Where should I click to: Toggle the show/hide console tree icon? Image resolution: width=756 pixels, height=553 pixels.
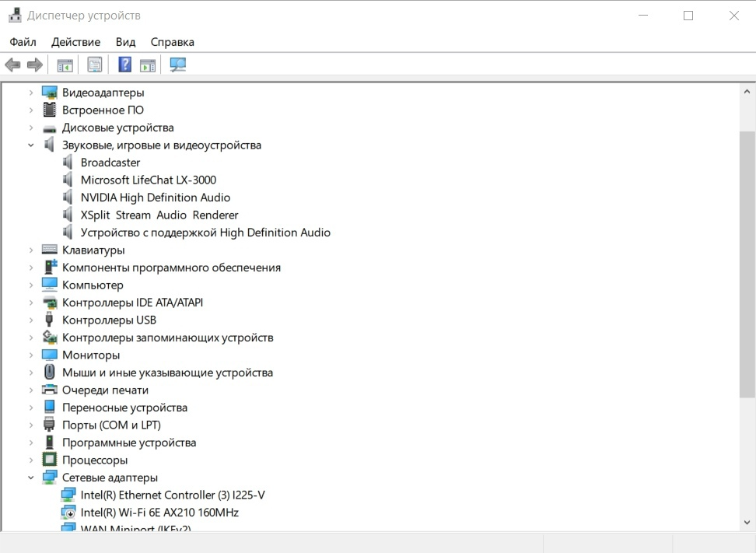coord(65,65)
